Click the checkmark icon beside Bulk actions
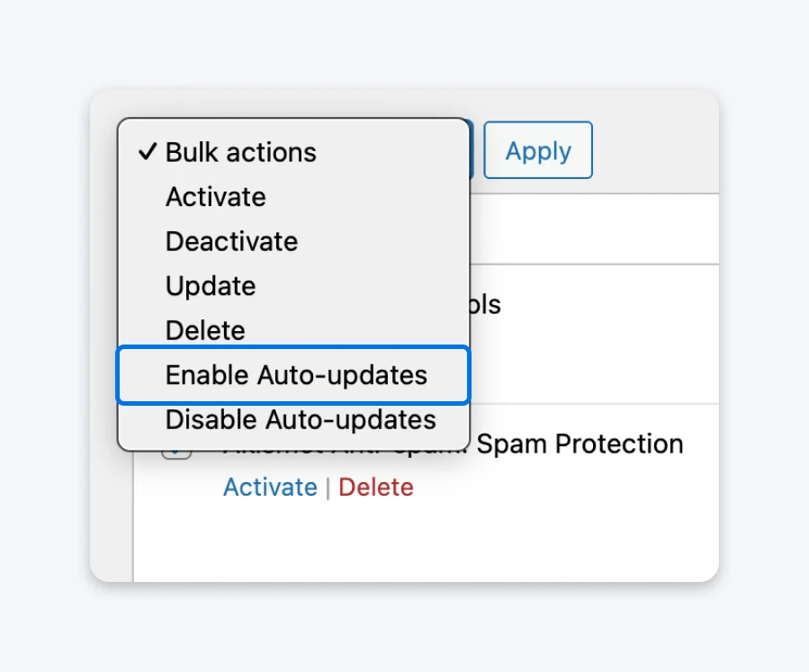Image resolution: width=809 pixels, height=672 pixels. [x=147, y=152]
